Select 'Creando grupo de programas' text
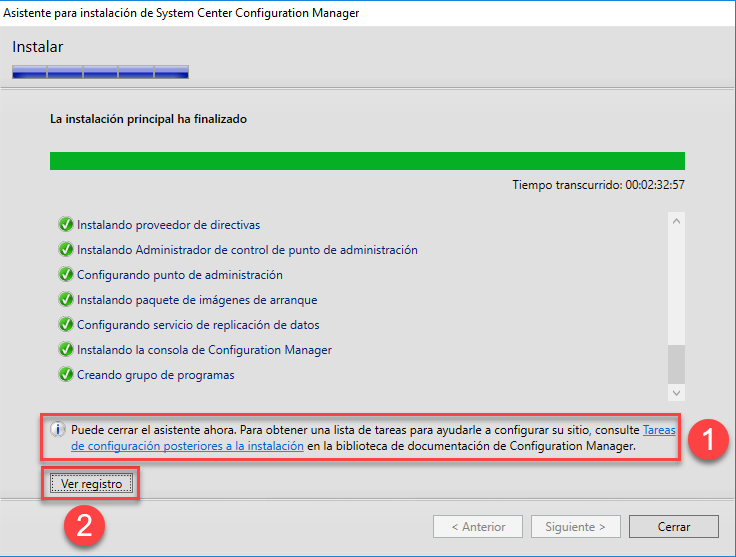The width and height of the screenshot is (736, 557). (x=155, y=375)
